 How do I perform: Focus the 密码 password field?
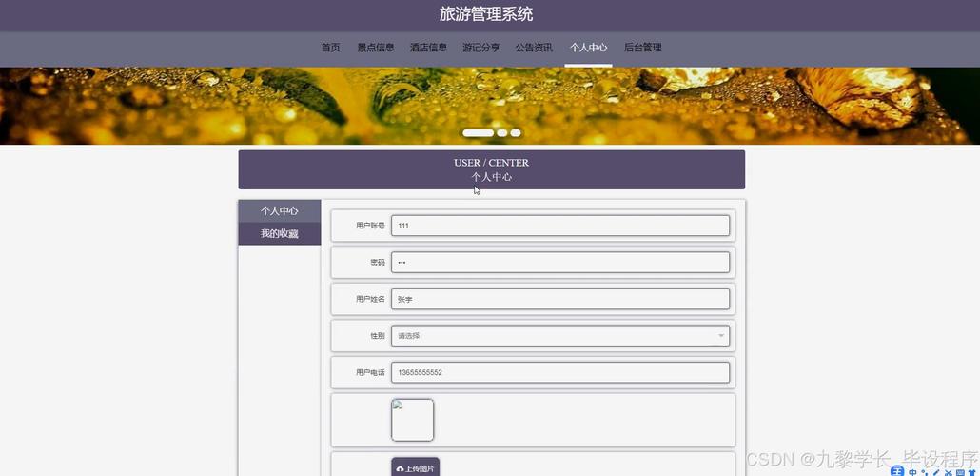pyautogui.click(x=560, y=263)
